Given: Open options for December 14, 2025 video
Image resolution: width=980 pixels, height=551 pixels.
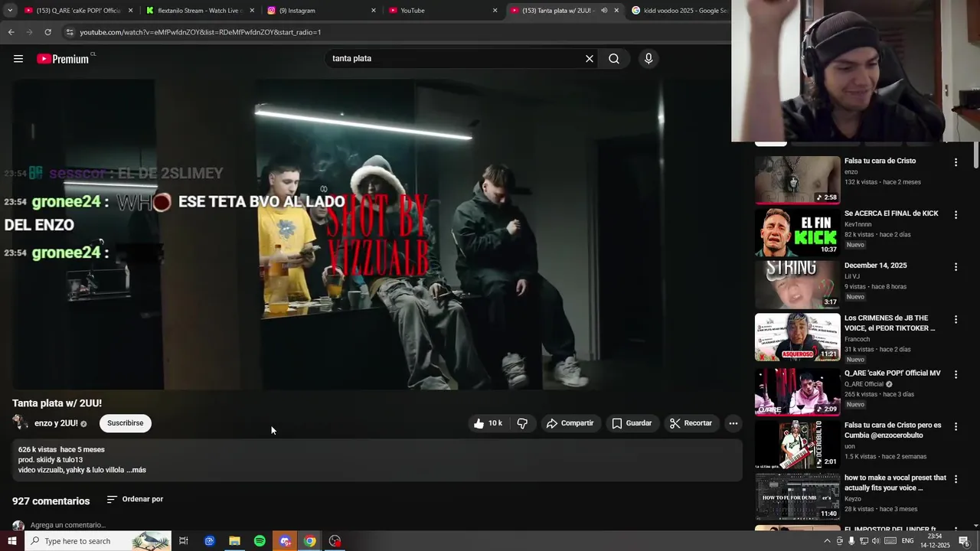Looking at the screenshot, I should coord(955,266).
